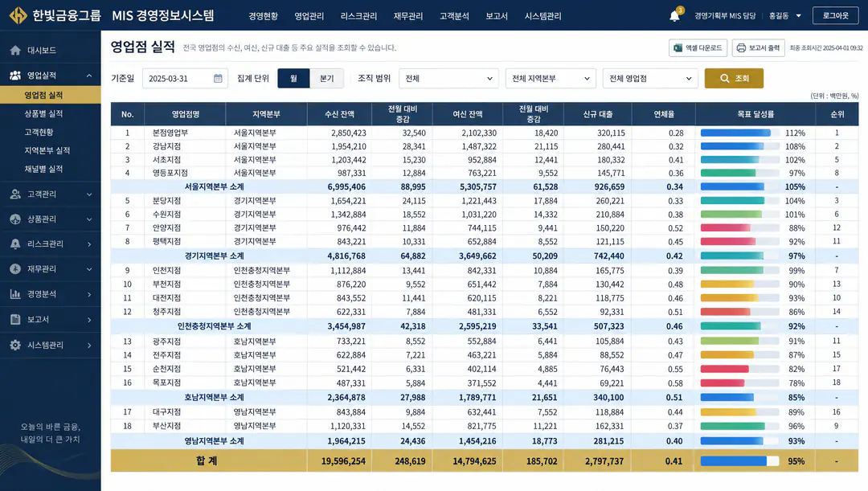The width and height of the screenshot is (868, 491).
Task: Open the 전체 영업점 dropdown
Action: (650, 79)
